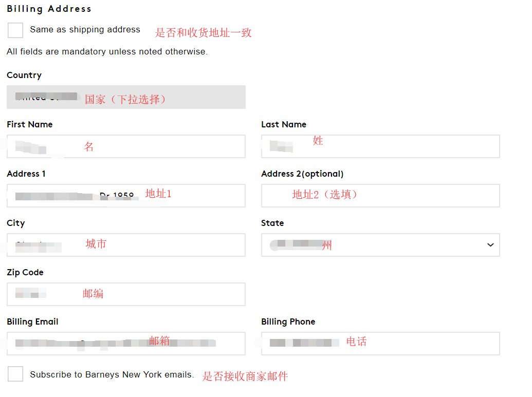Tick the Subscribe to Barneys emails checkbox
The height and width of the screenshot is (397, 532).
[15, 374]
